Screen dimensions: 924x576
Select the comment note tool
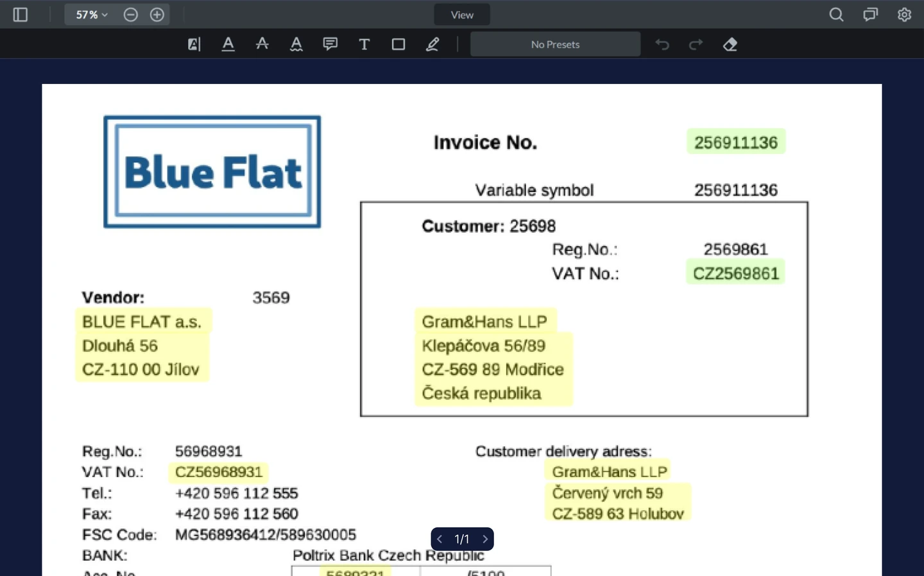(x=330, y=44)
